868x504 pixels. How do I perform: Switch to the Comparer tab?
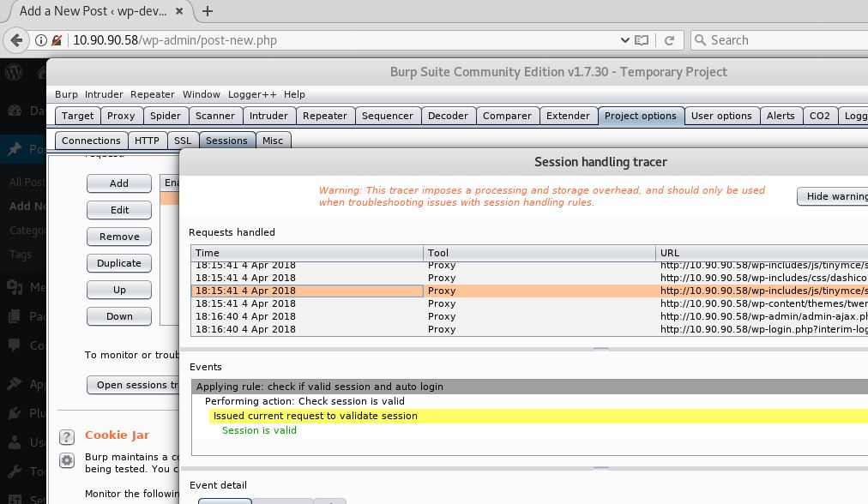point(507,116)
